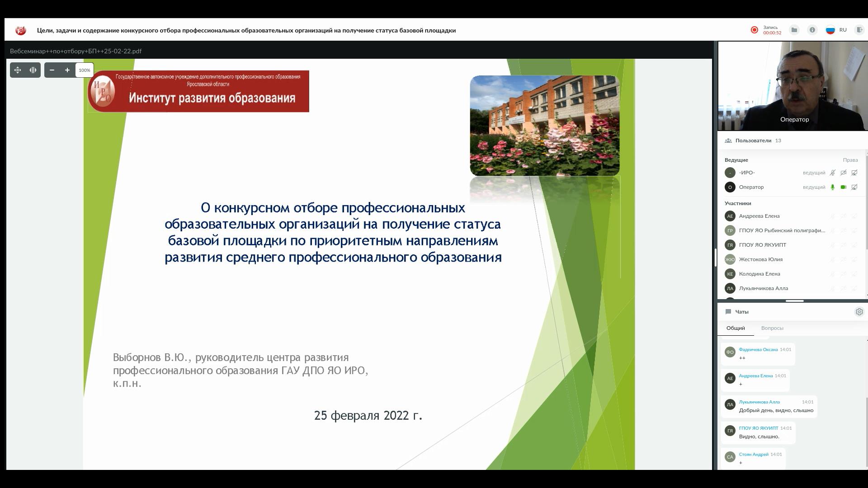Screen dimensions: 868x488
Task: Toggle microphone for -ИРО- presenter
Action: (x=832, y=173)
